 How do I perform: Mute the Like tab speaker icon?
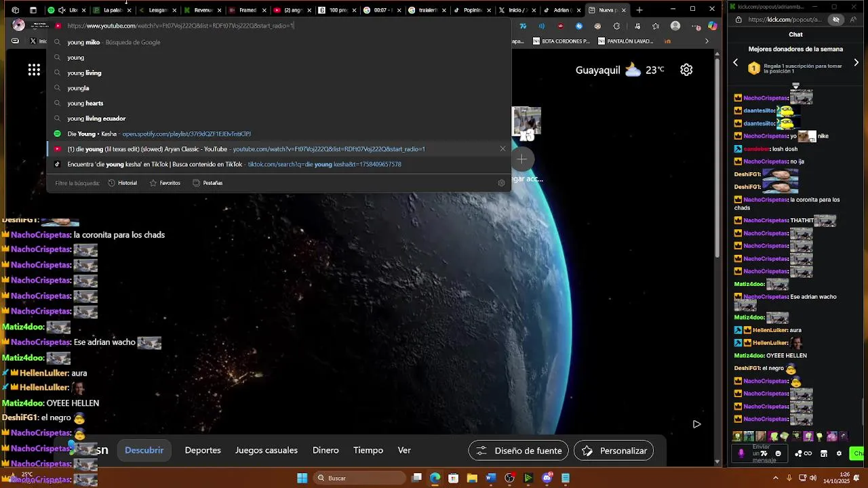coord(62,10)
